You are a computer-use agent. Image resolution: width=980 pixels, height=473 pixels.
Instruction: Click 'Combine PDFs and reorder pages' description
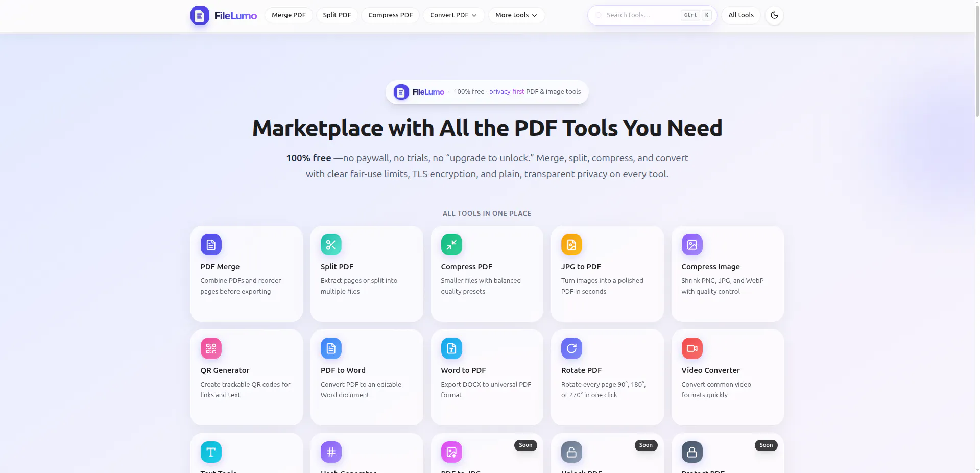click(241, 286)
